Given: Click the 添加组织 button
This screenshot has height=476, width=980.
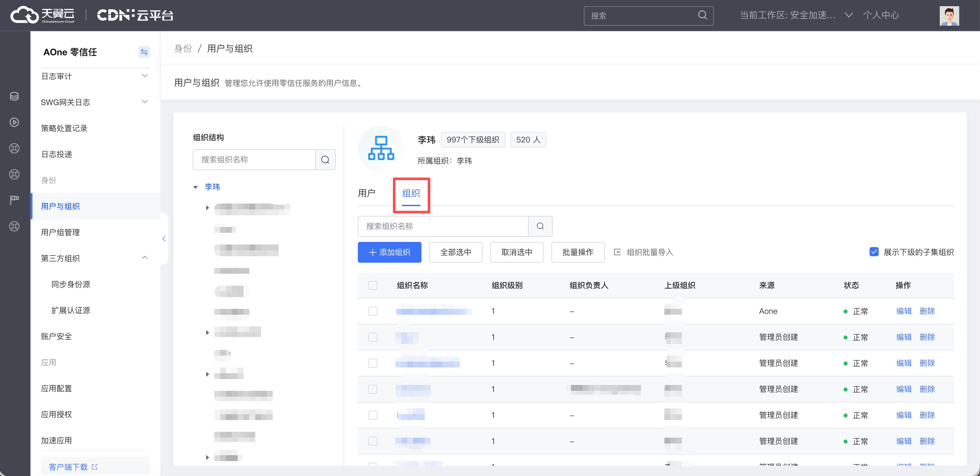Looking at the screenshot, I should tap(389, 252).
